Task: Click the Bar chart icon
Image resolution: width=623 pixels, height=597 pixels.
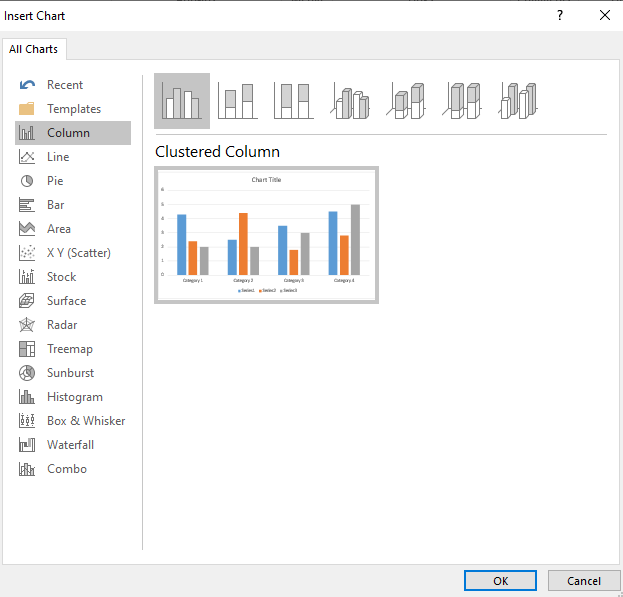Action: tap(27, 205)
